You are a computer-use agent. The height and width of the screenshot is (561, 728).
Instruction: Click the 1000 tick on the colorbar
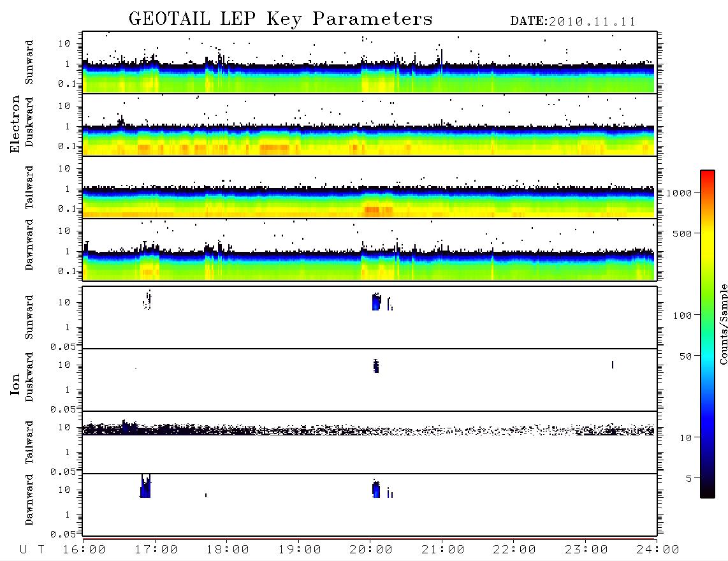[679, 193]
